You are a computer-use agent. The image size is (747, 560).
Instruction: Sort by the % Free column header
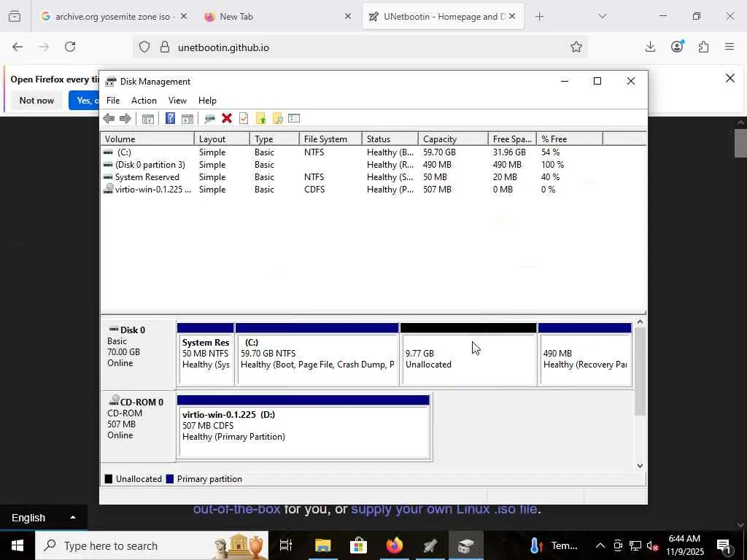[x=569, y=139]
